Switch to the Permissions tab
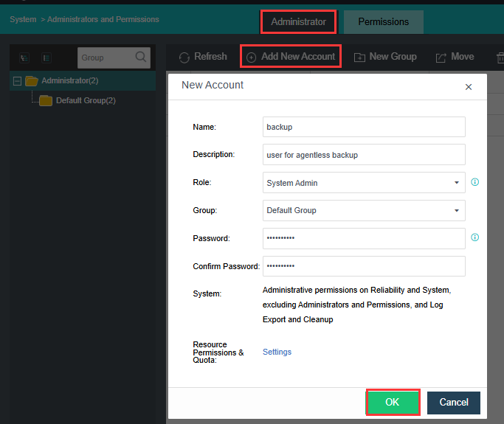Viewport: 504px width, 424px height. (383, 22)
